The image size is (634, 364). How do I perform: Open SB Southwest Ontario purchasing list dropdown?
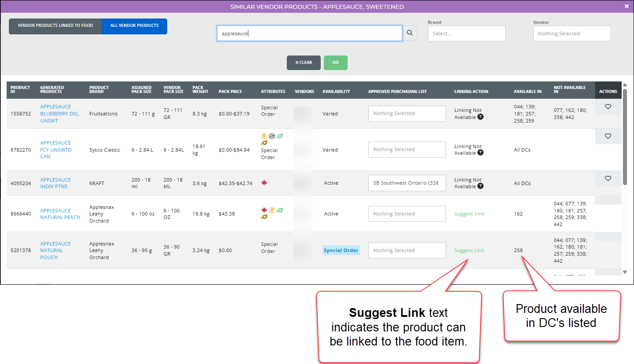click(407, 183)
